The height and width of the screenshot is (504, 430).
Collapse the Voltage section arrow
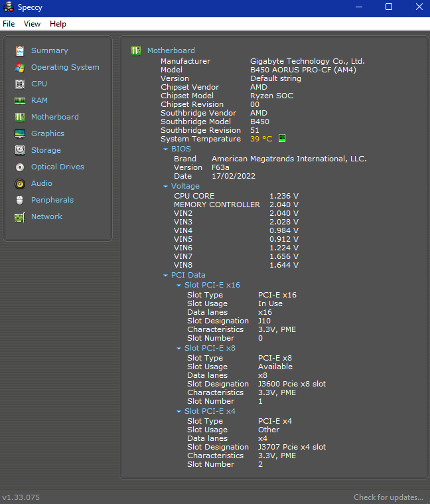point(165,187)
